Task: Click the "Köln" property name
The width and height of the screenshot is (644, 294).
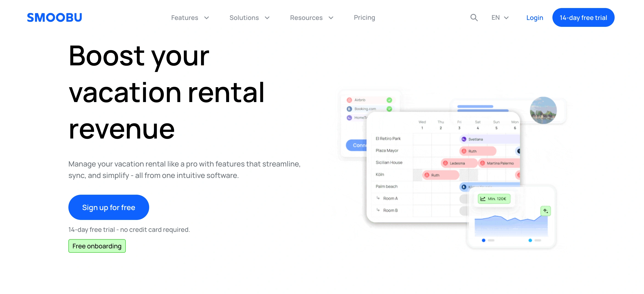Action: (380, 175)
